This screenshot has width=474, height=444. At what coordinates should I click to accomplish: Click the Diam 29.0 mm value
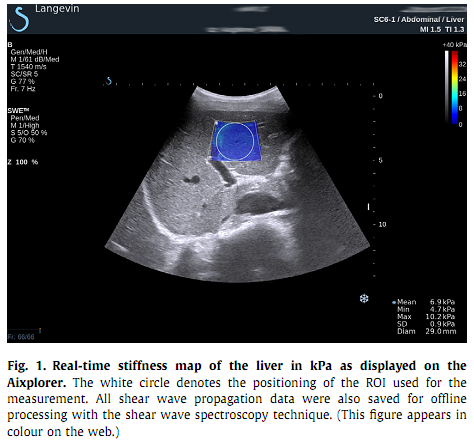pos(427,331)
